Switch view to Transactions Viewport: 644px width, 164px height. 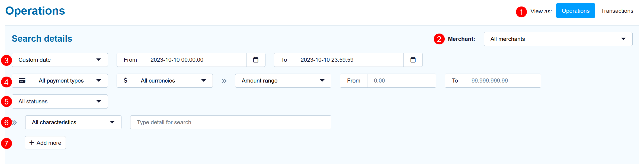[x=617, y=11]
